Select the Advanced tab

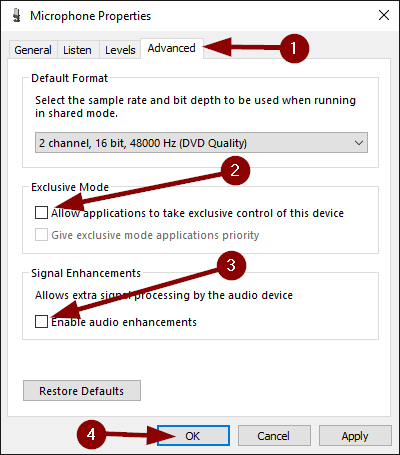172,49
